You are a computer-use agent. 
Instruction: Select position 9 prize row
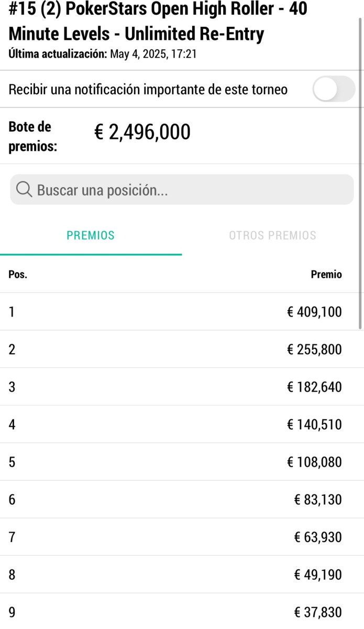[x=182, y=612]
